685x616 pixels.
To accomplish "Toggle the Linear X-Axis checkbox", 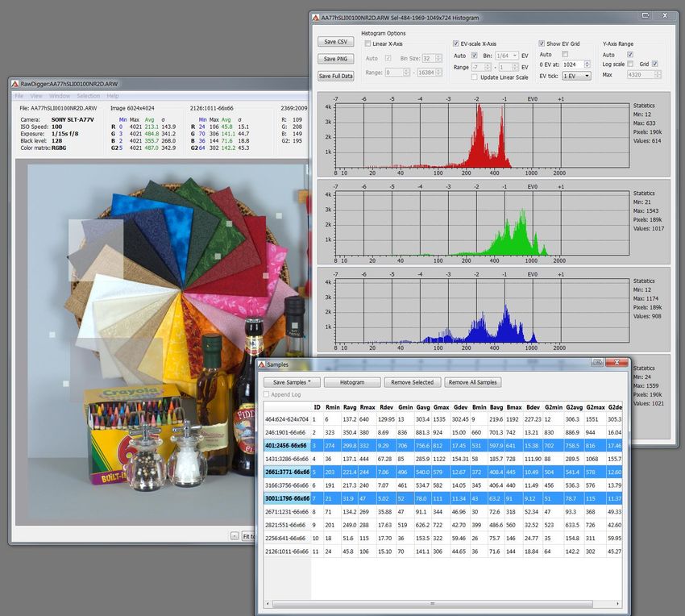I will pyautogui.click(x=367, y=44).
